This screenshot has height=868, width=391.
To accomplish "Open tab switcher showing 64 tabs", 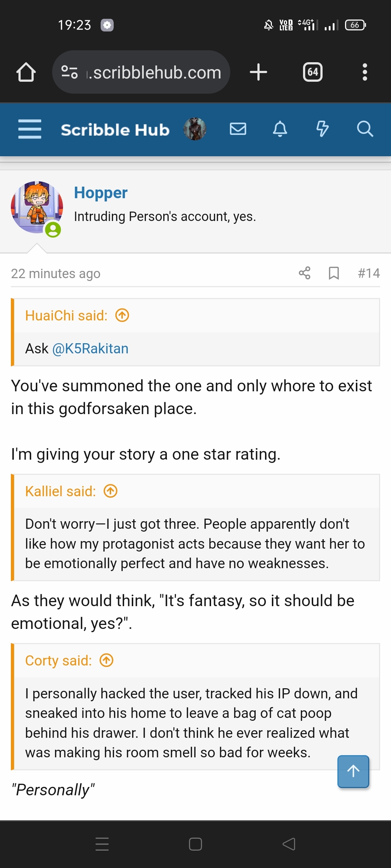I will [x=313, y=72].
